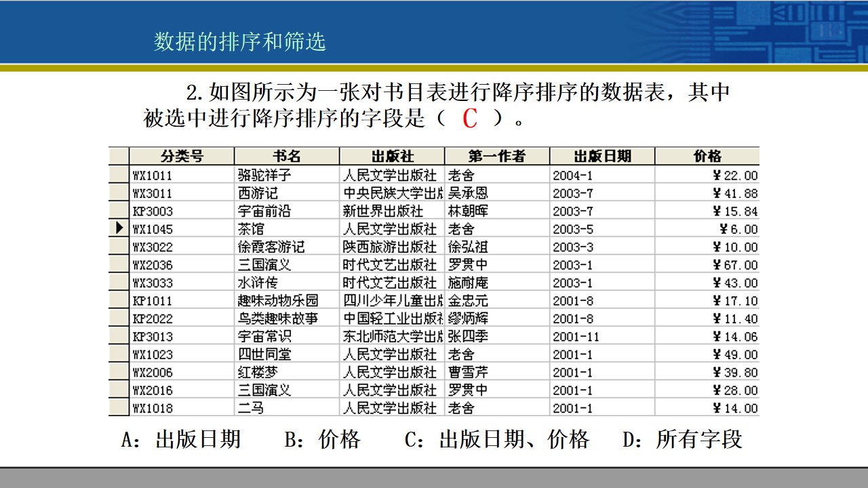Click the 第一作者 column header

pos(497,156)
